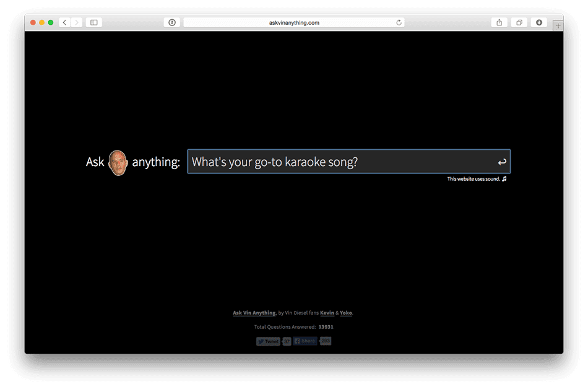
Task: Visit Yoko's profile link
Action: click(345, 313)
